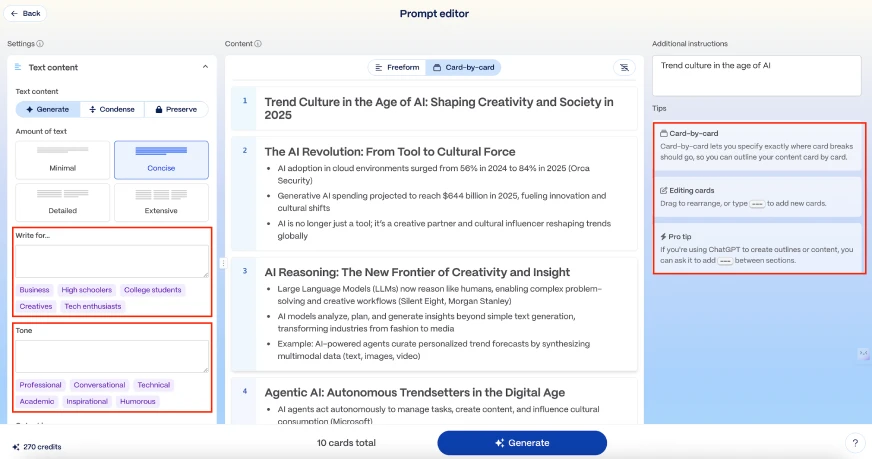872x459 pixels.
Task: Pick the Business audience chip
Action: coord(34,290)
